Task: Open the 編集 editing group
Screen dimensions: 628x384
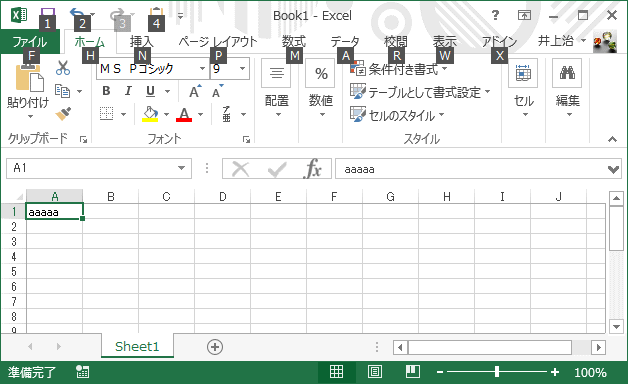Action: [567, 89]
